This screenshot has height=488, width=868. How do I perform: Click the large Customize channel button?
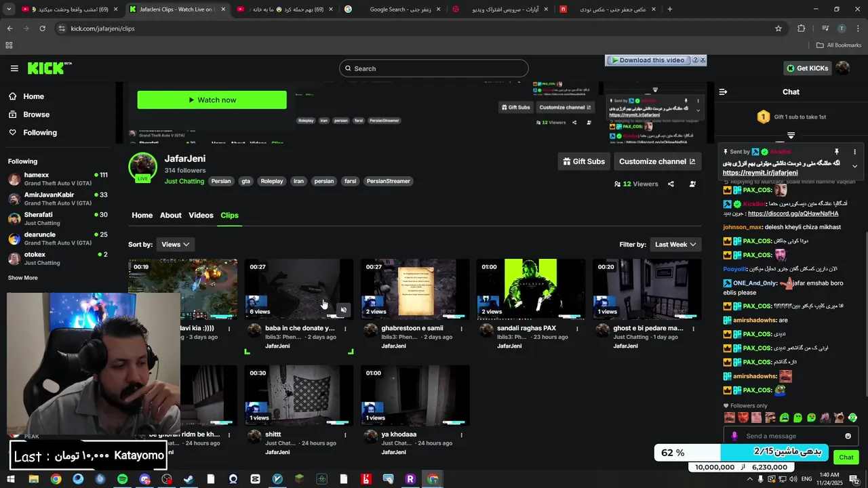[x=657, y=161]
